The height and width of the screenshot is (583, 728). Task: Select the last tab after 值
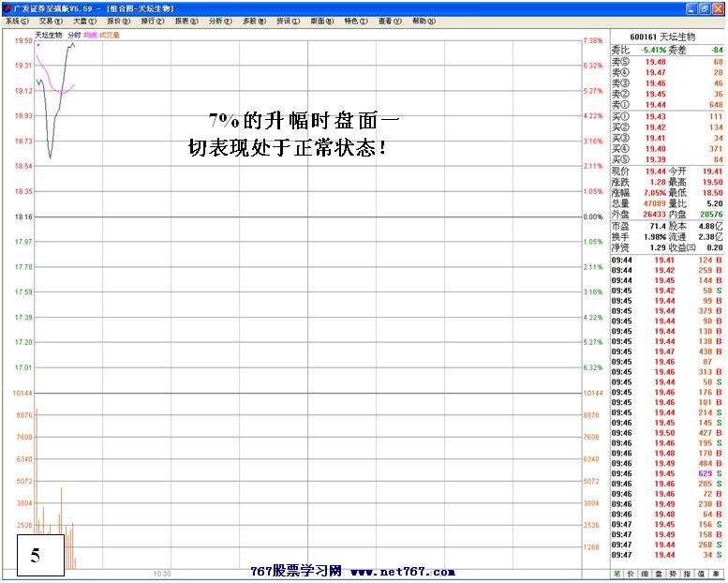point(715,575)
